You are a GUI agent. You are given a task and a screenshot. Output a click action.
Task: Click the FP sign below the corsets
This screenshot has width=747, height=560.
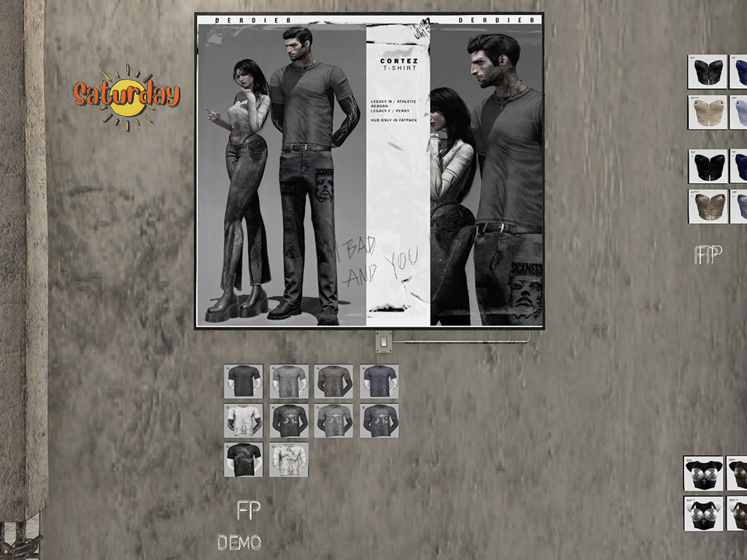[708, 254]
